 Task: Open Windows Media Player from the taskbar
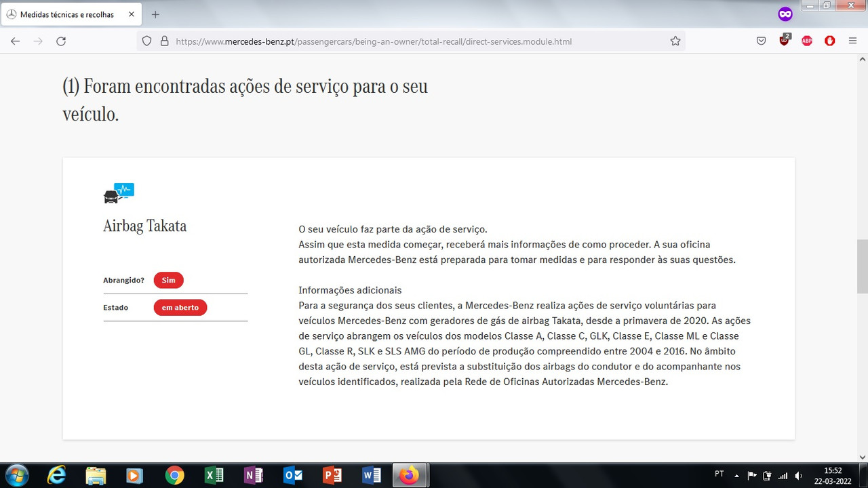134,475
